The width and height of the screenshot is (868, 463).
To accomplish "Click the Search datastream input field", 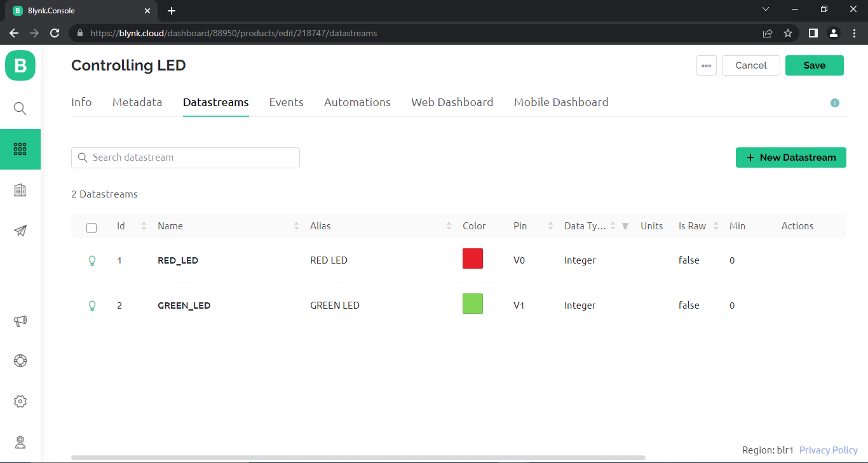I will pyautogui.click(x=186, y=158).
